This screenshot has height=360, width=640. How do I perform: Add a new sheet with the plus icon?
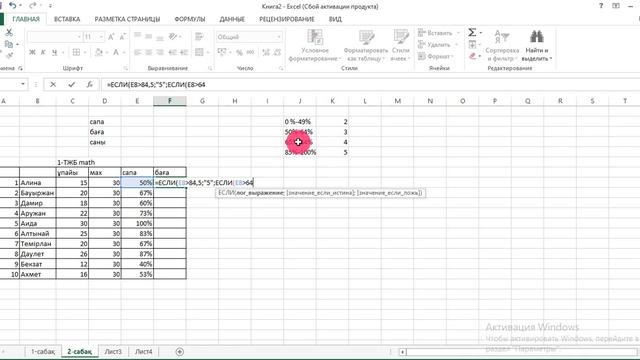(180, 351)
